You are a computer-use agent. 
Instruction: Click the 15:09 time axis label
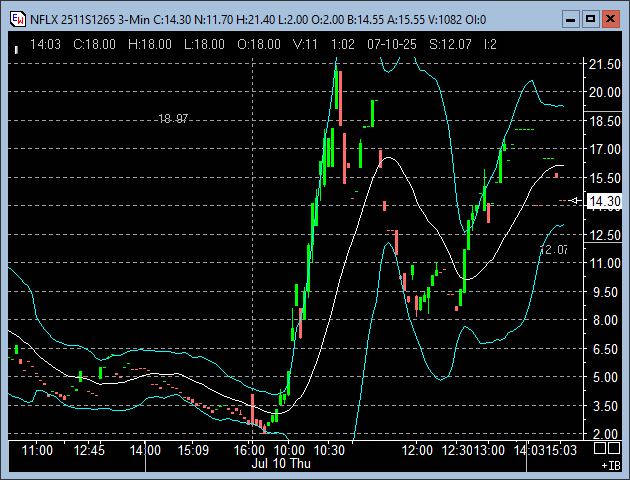[193, 450]
